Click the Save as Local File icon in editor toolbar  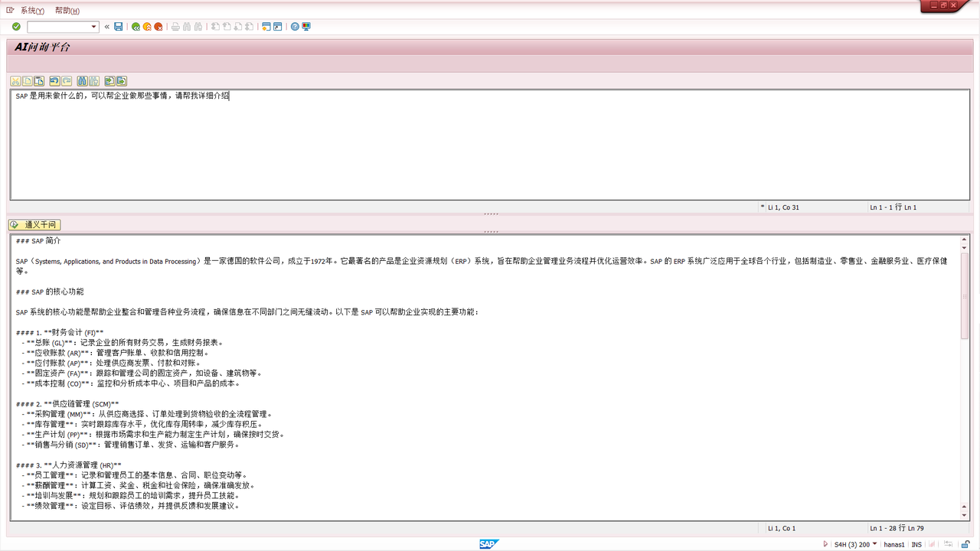point(122,81)
